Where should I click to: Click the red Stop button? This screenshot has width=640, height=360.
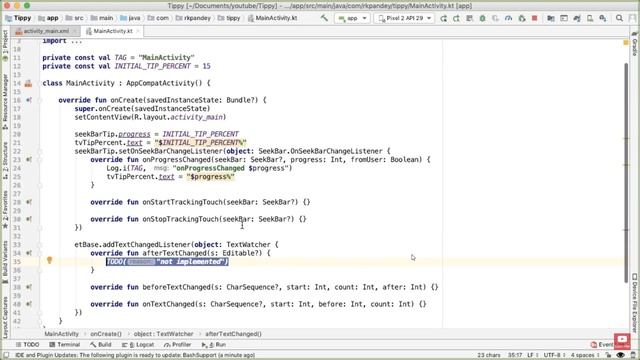coord(534,18)
